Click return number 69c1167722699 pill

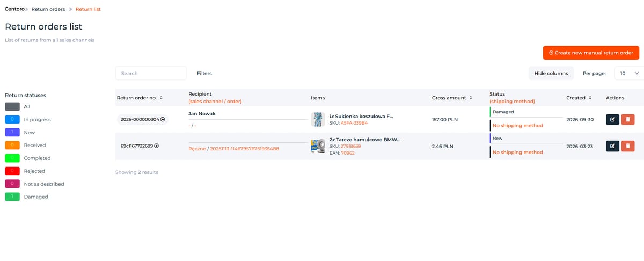click(140, 146)
